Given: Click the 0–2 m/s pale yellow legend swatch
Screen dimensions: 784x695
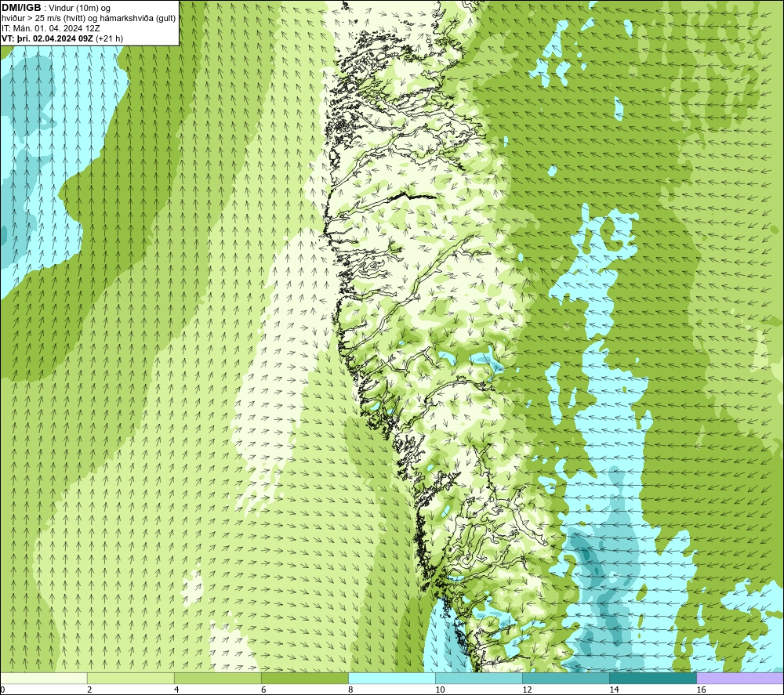Looking at the screenshot, I should 43,678.
